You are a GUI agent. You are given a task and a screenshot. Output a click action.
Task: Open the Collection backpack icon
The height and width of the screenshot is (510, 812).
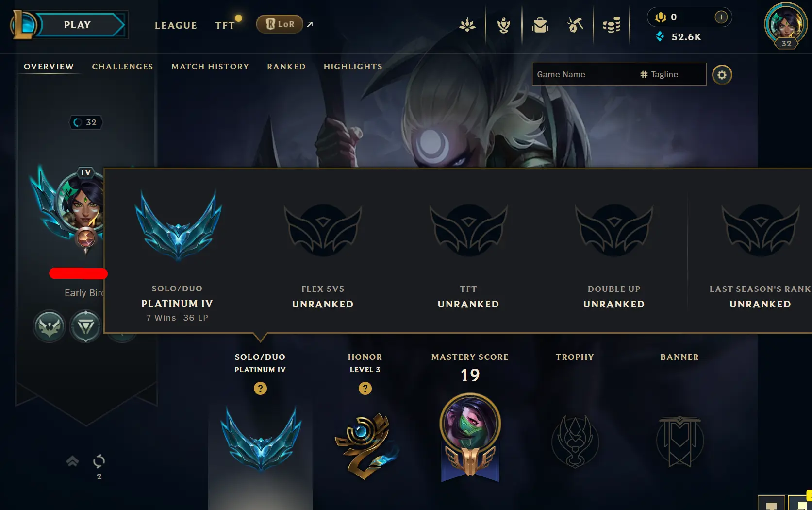[x=540, y=25]
